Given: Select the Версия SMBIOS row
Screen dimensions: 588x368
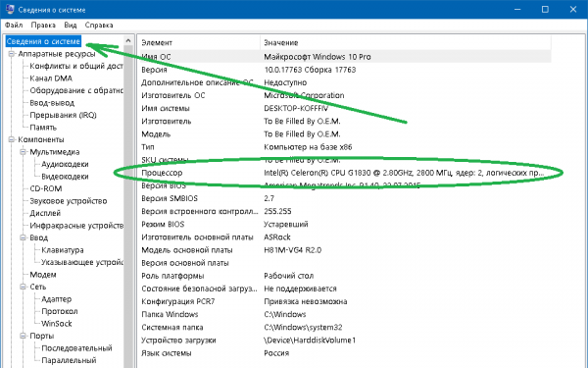Looking at the screenshot, I should coord(345,198).
